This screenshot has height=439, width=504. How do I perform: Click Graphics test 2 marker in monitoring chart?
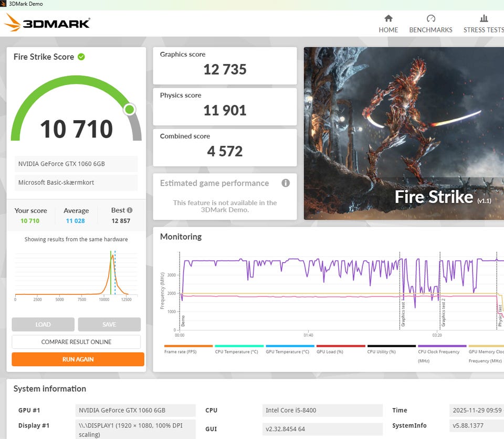443,313
